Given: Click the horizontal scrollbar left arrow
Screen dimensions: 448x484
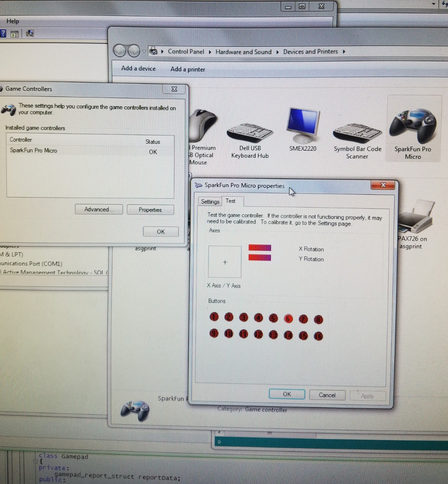Looking at the screenshot, I should click(219, 432).
